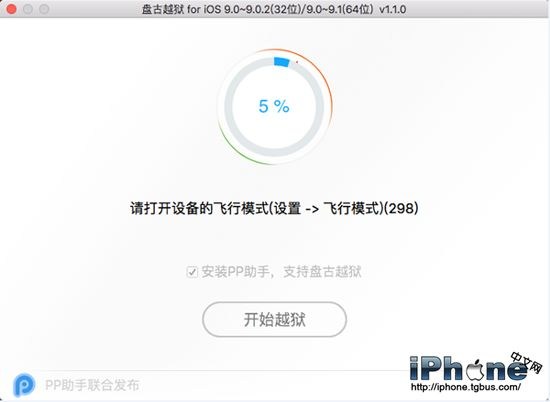
Task: Click the window title 盘古越狱 for iOS
Action: pyautogui.click(x=274, y=9)
